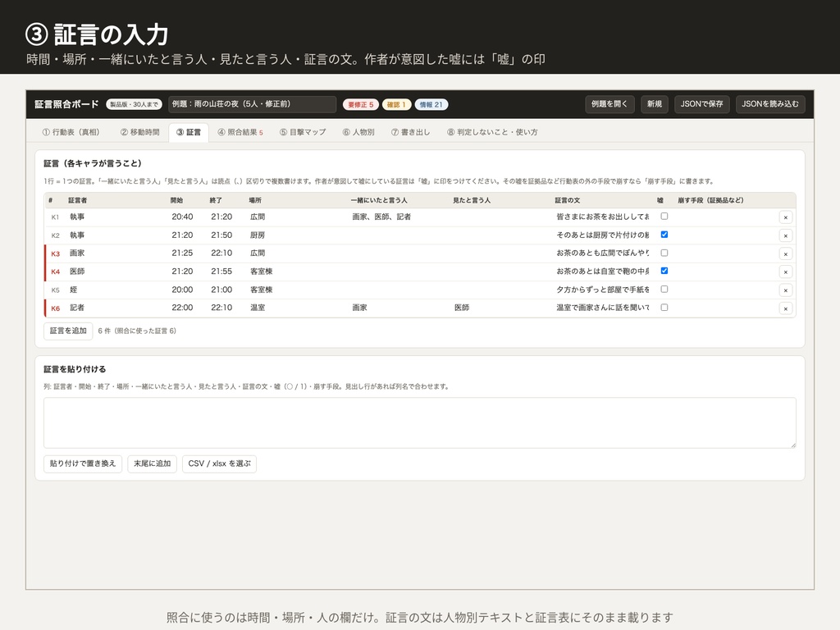Image resolution: width=840 pixels, height=630 pixels.
Task: Click start time 20:40 in row K1
Action: (x=188, y=217)
